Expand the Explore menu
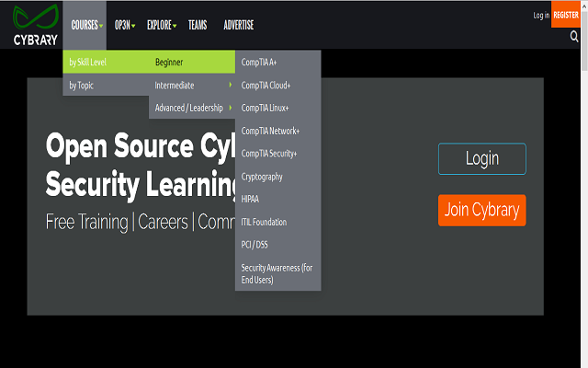This screenshot has height=368, width=588. (162, 25)
